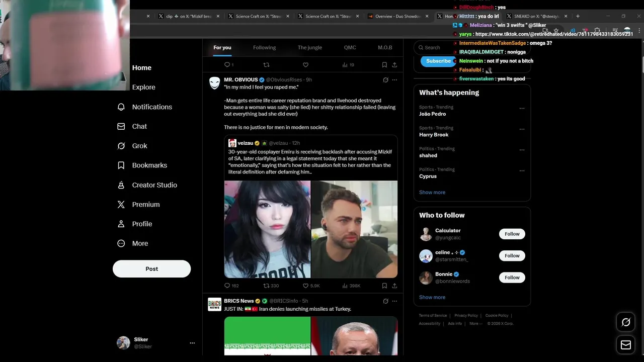
Task: Share the MR. OBVIOUS post
Action: pyautogui.click(x=394, y=286)
